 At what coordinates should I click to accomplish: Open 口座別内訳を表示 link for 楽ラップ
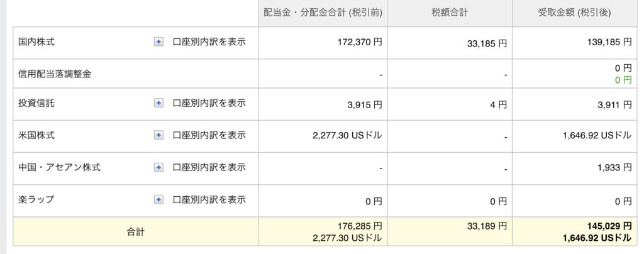pyautogui.click(x=209, y=200)
